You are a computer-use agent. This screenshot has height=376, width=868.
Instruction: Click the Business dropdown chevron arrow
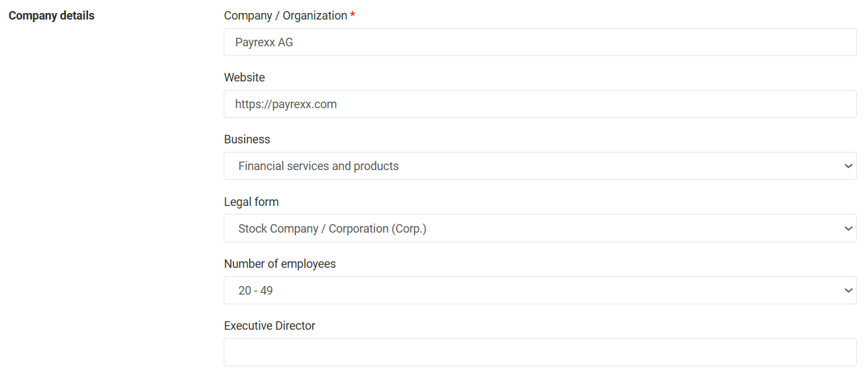click(848, 166)
